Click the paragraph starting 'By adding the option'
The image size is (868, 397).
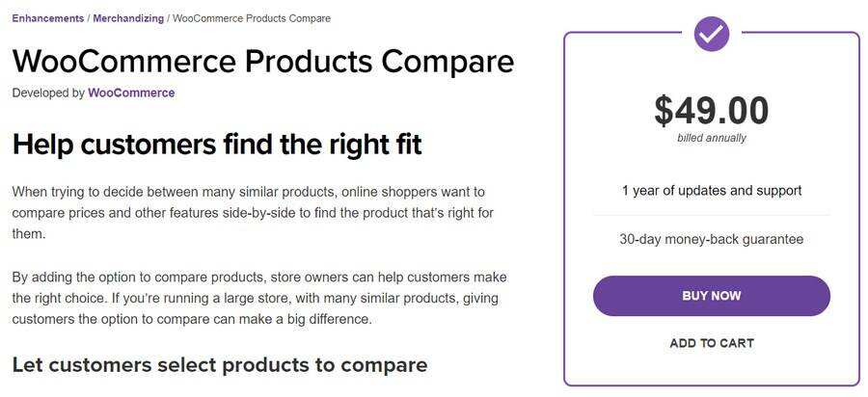pyautogui.click(x=258, y=298)
